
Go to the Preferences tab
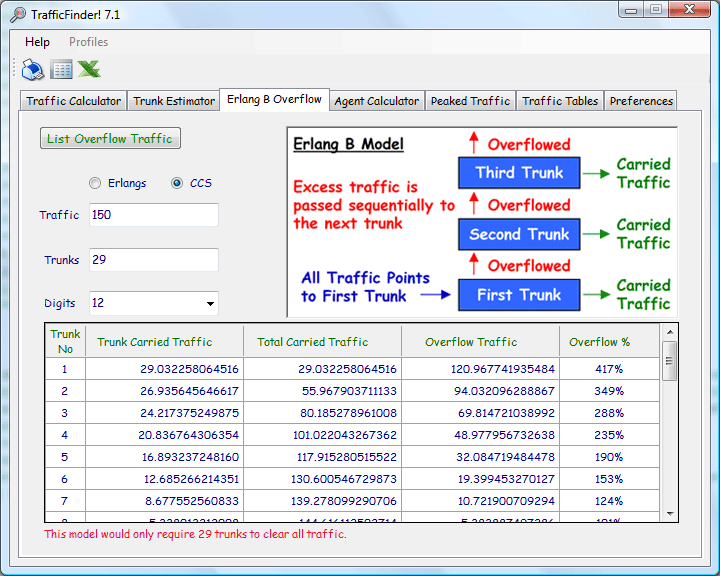[x=641, y=101]
